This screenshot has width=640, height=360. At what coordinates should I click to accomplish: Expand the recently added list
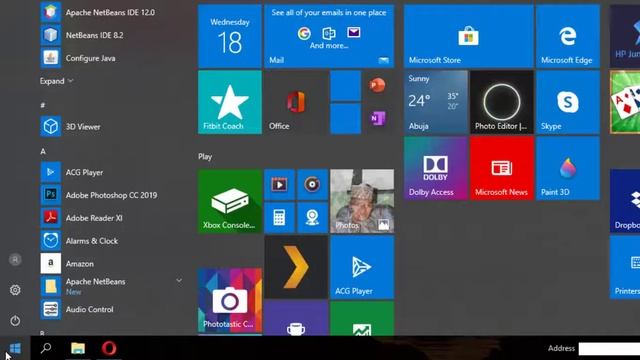point(56,81)
